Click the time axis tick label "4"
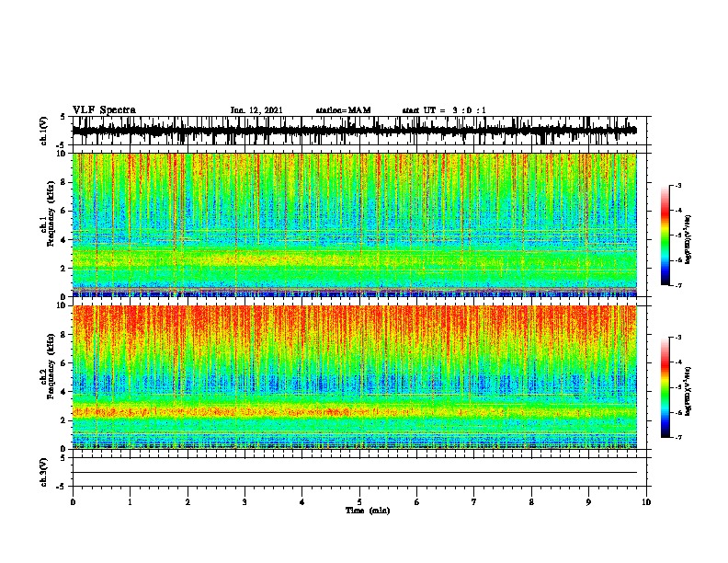This screenshot has width=728, height=563. point(302,502)
